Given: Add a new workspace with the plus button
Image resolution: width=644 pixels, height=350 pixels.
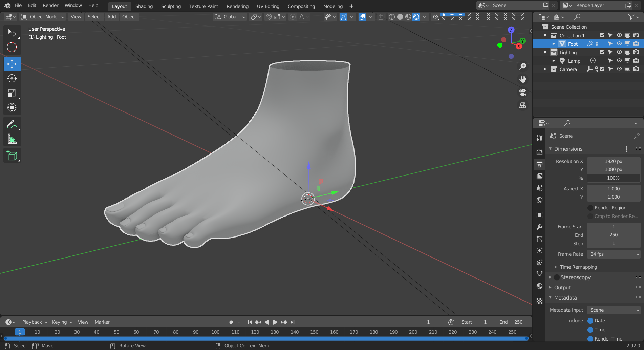Looking at the screenshot, I should click(x=351, y=6).
